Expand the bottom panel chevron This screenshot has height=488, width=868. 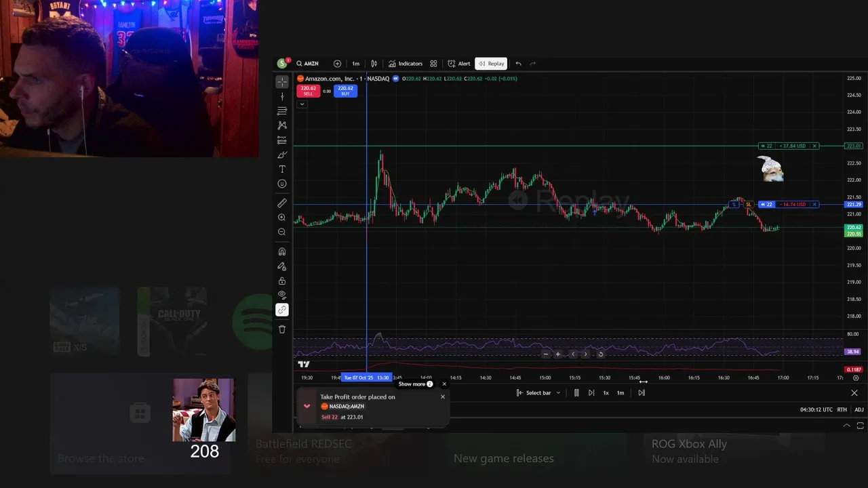click(x=846, y=426)
